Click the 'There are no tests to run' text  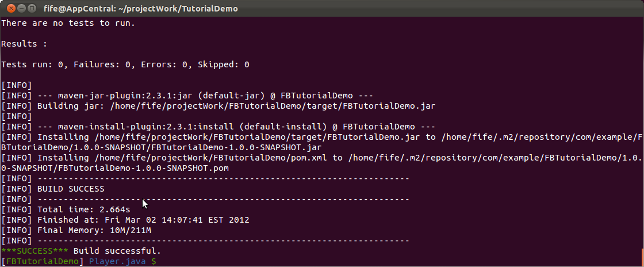pos(68,24)
